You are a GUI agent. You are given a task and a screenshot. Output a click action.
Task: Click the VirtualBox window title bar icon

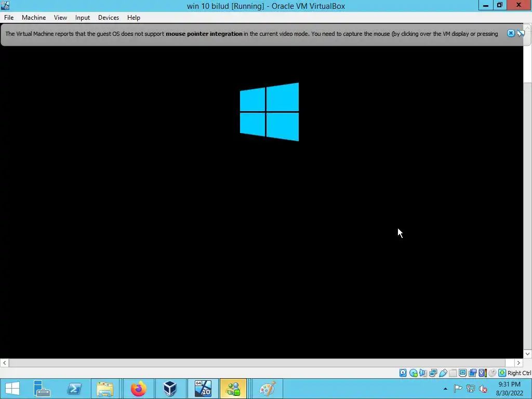(x=5, y=5)
